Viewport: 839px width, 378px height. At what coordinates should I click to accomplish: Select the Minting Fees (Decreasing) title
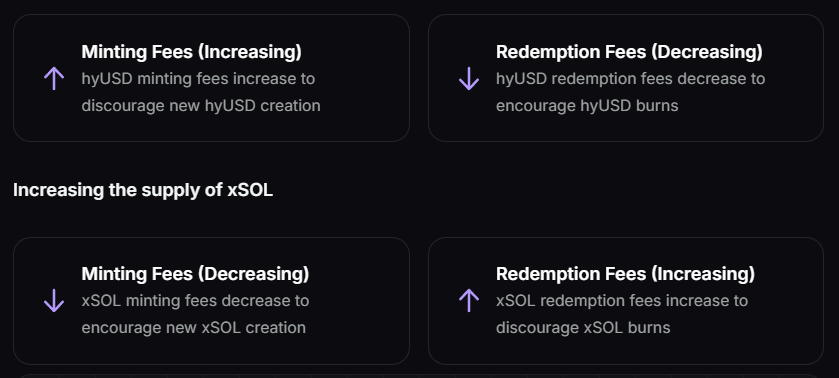[195, 274]
